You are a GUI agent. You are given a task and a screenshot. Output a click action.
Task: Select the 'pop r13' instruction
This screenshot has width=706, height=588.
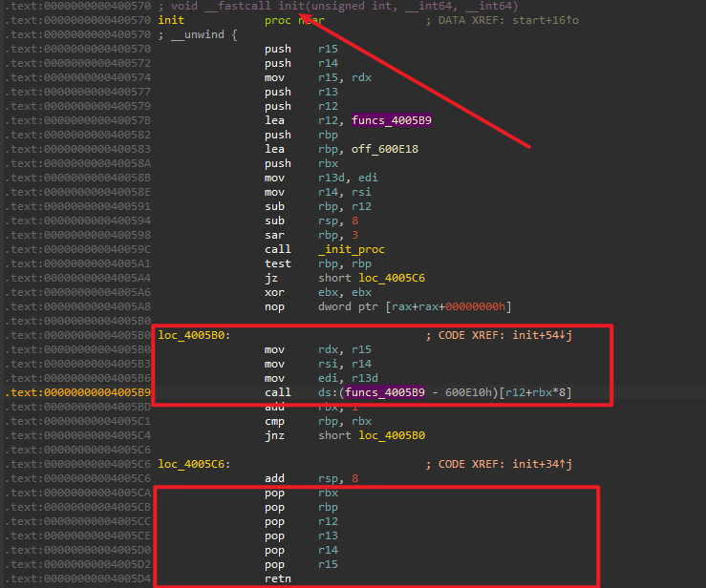point(301,535)
